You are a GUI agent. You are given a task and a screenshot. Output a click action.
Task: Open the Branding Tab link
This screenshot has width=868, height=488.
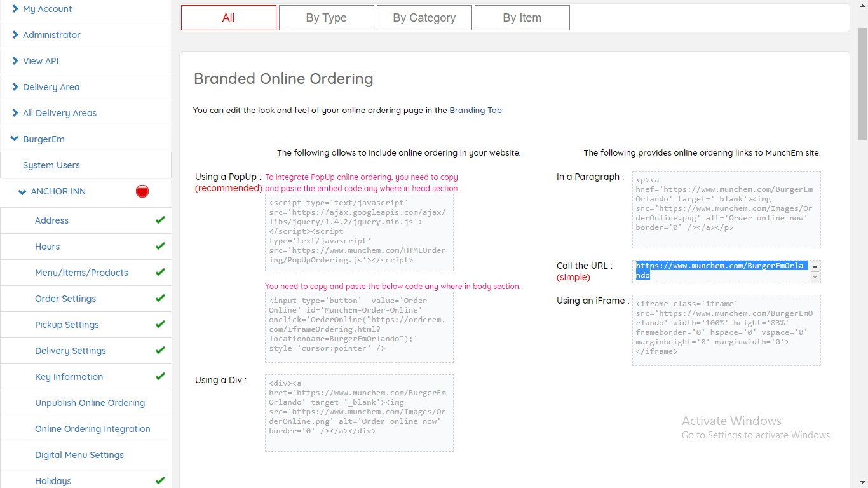click(475, 110)
